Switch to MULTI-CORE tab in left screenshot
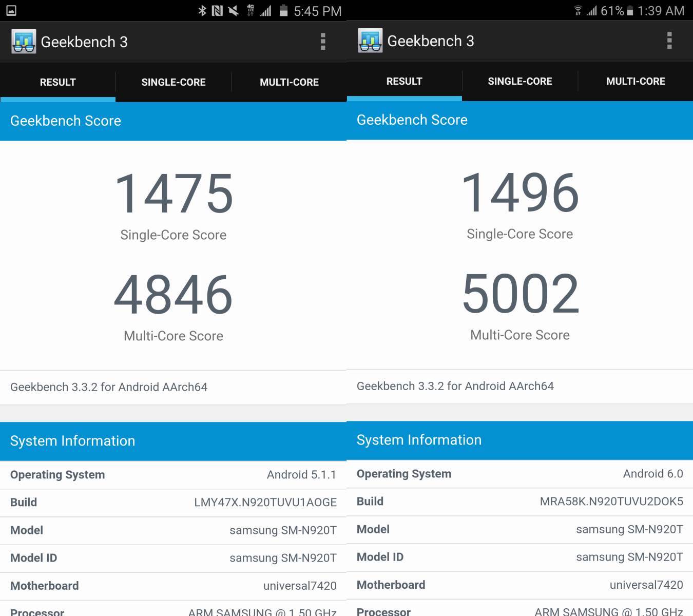 click(x=289, y=82)
